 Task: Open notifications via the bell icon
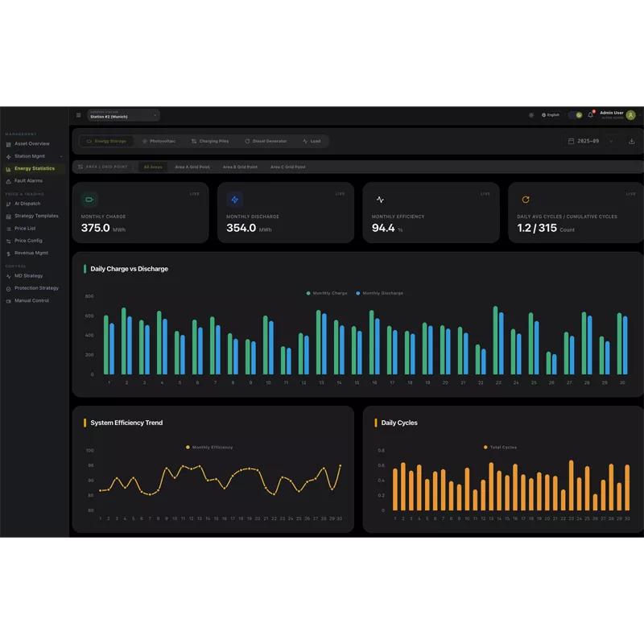point(590,114)
